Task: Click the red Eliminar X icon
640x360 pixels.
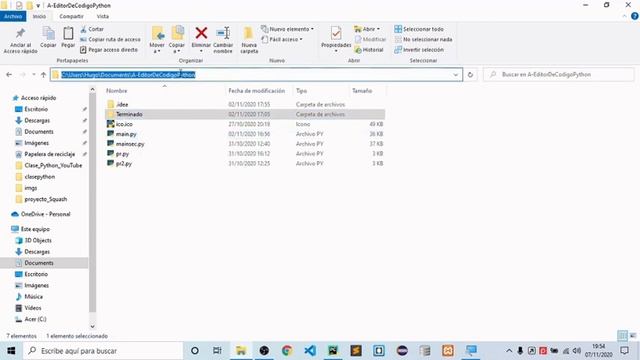Action: (201, 33)
